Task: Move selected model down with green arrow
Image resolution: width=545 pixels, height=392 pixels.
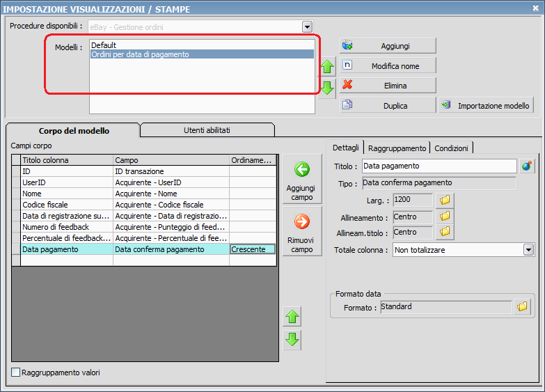Action: (x=327, y=88)
